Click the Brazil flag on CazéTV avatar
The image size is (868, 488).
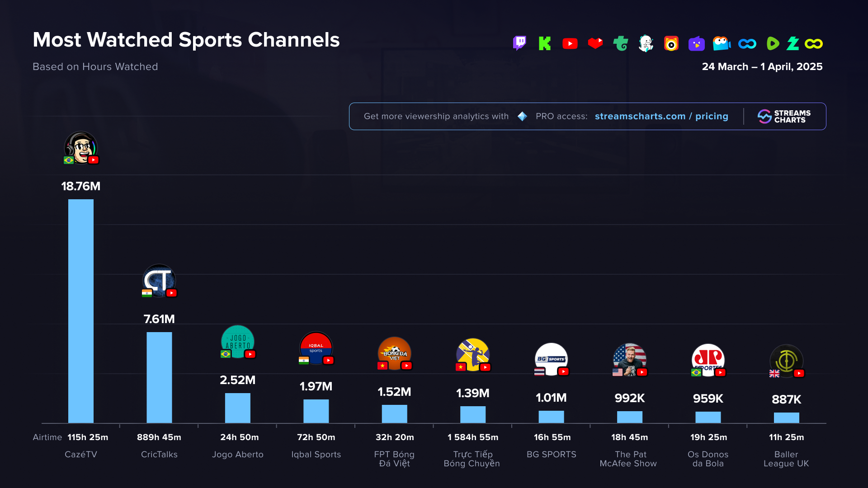69,160
